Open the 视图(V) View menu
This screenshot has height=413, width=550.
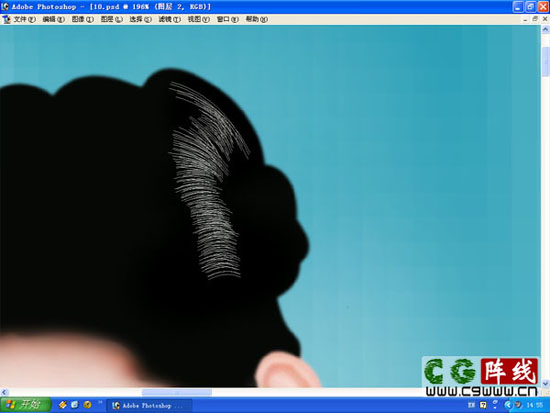coord(199,19)
